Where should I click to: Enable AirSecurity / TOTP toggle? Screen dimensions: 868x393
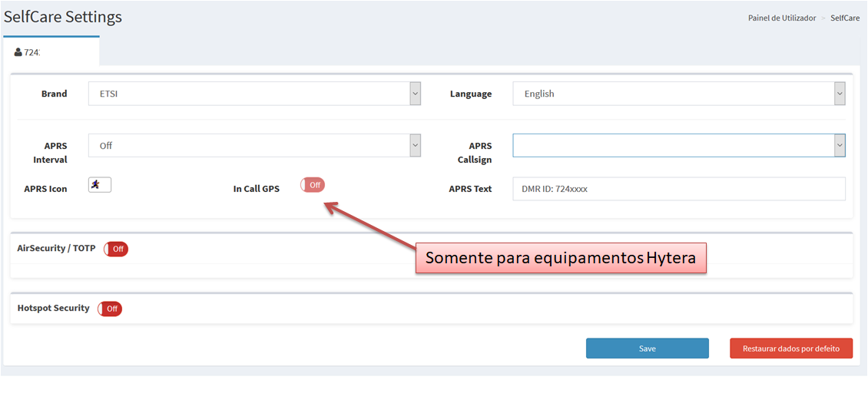(116, 249)
